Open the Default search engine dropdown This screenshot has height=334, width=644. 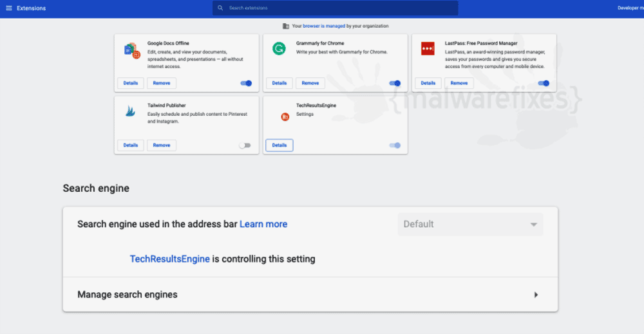(x=470, y=224)
